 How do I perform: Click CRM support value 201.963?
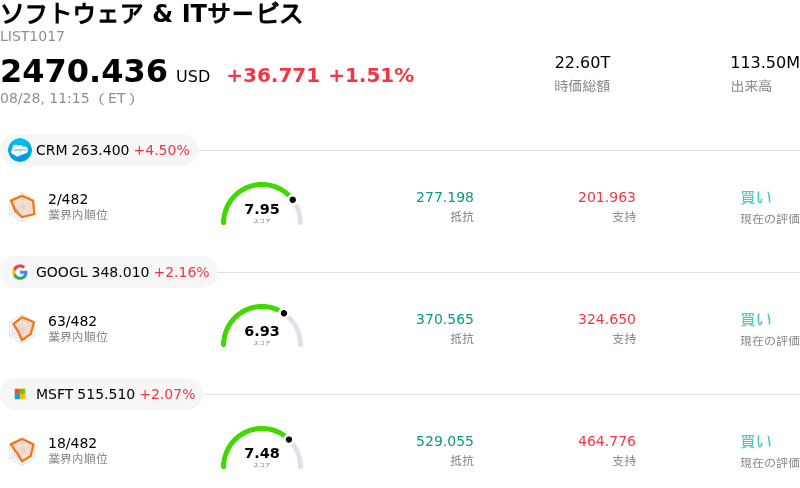coord(607,197)
